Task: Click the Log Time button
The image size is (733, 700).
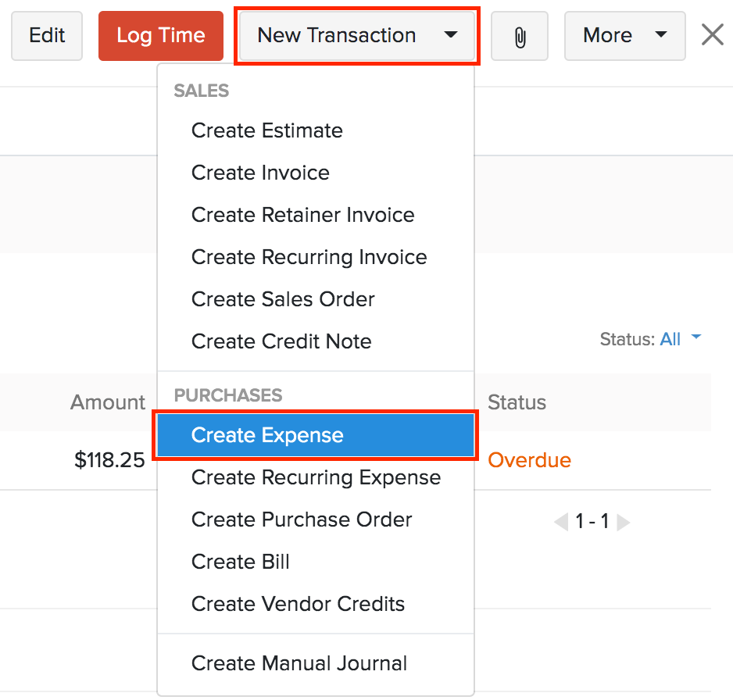Action: coord(160,35)
